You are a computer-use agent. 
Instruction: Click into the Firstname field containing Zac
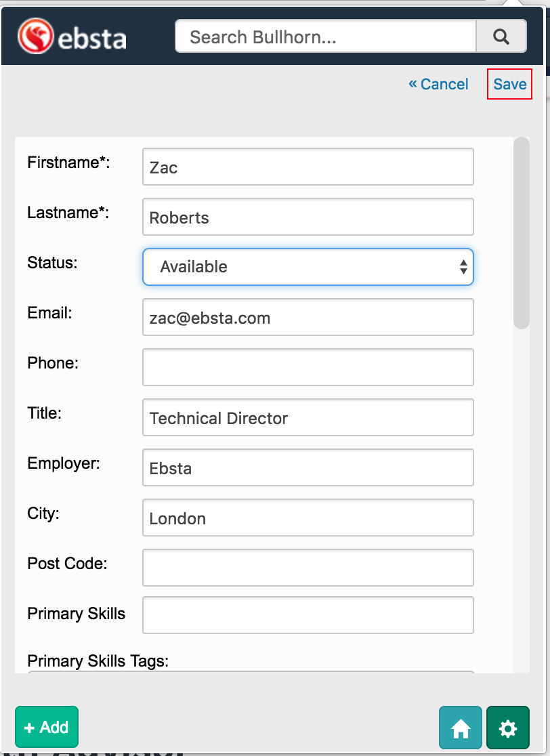308,167
